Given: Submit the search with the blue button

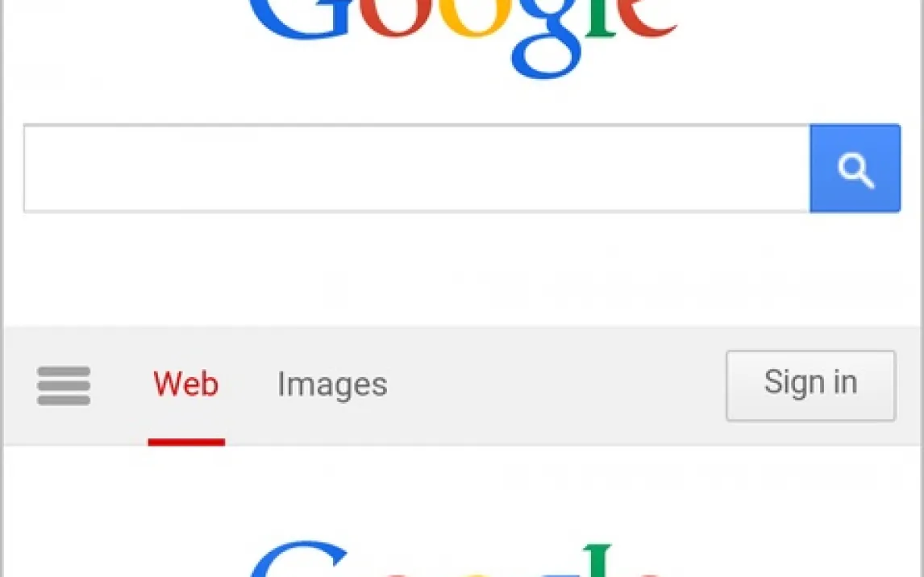Looking at the screenshot, I should click(x=855, y=168).
